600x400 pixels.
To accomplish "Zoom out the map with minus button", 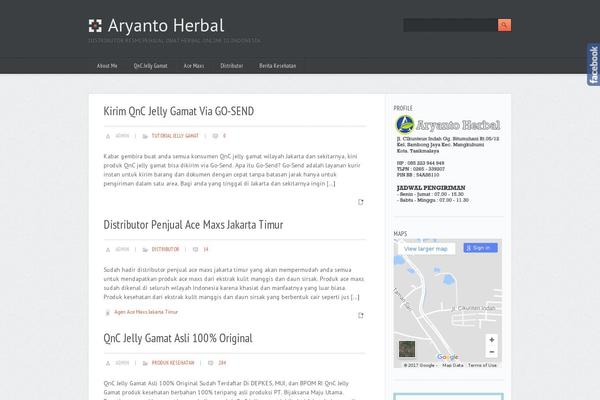I will pos(492,352).
